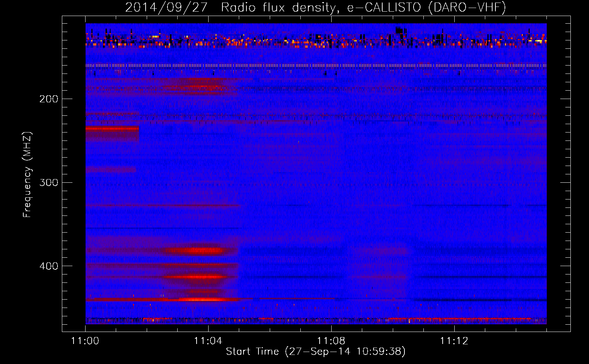Click the 11:12 time tick label
This screenshot has width=589, height=364.
[x=454, y=341]
